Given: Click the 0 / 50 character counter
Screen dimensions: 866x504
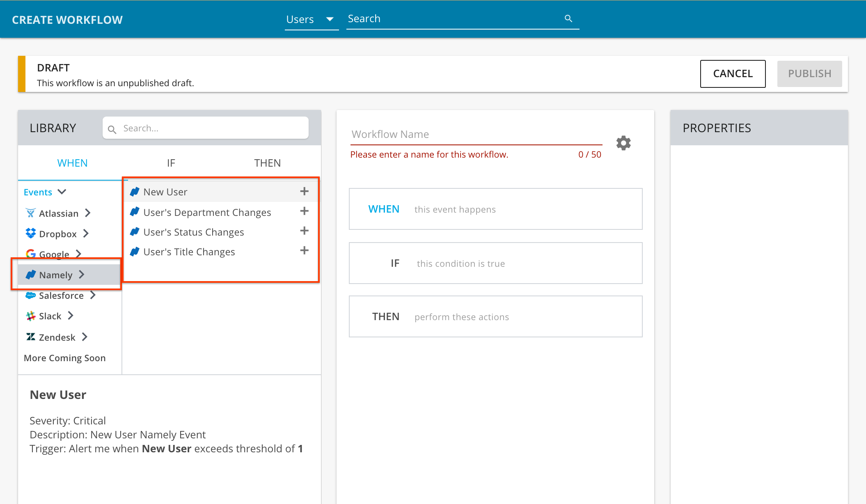Looking at the screenshot, I should (590, 154).
